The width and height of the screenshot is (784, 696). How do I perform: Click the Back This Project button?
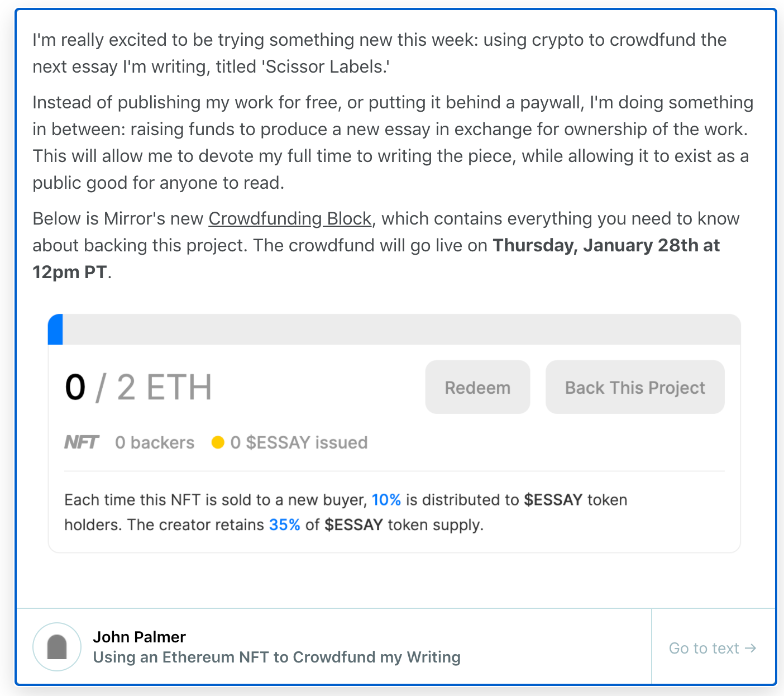635,387
